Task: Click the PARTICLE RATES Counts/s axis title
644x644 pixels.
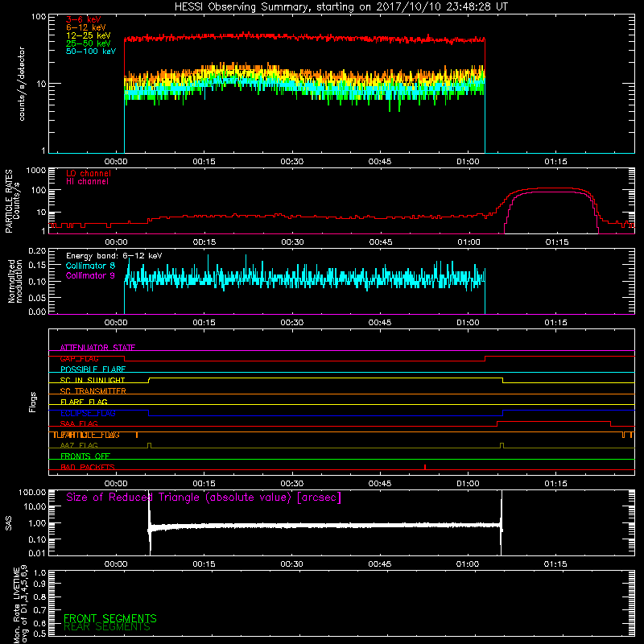Action: [12, 201]
